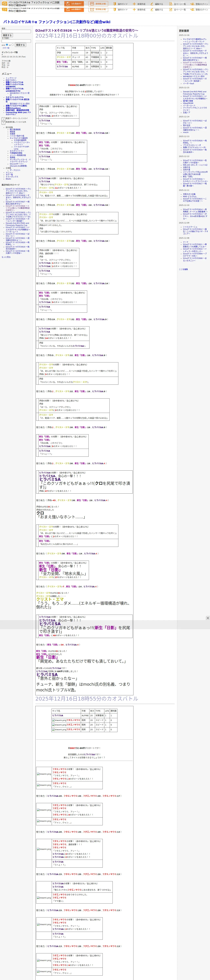
Task: Open WithBOSSリクエスト受付 in 更新履歴
Action: point(194,76)
